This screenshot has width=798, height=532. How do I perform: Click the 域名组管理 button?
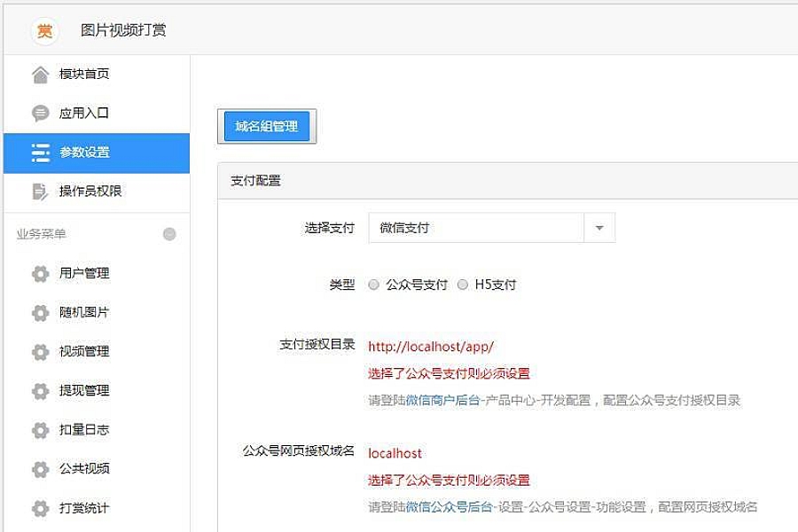pyautogui.click(x=267, y=126)
